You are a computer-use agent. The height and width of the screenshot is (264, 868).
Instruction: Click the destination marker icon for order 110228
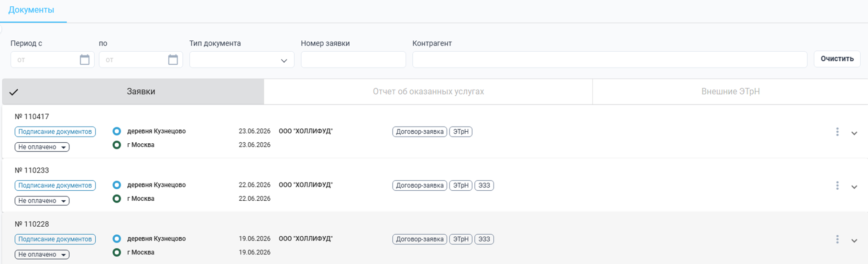coord(117,252)
